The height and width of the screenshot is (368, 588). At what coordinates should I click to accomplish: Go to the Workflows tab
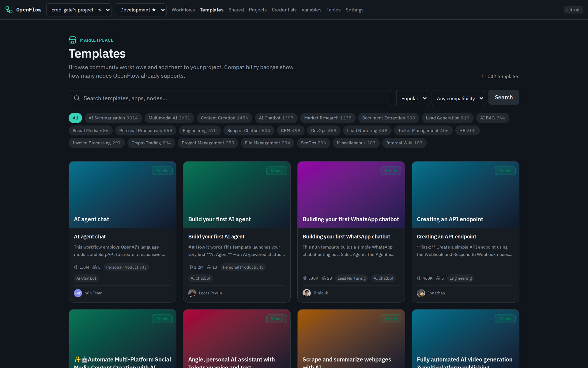pos(183,10)
